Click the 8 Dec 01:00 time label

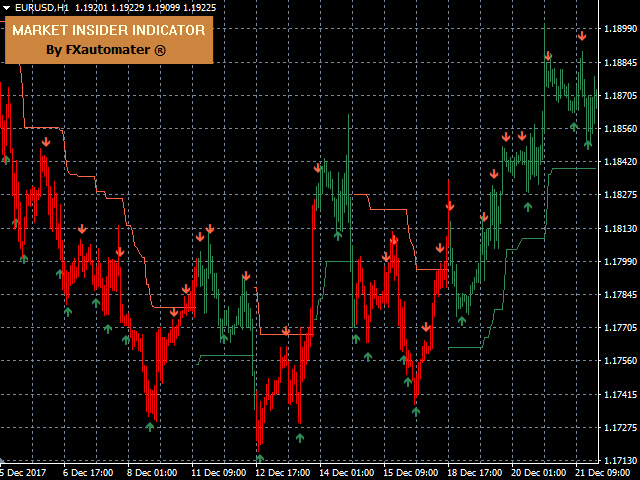point(152,473)
